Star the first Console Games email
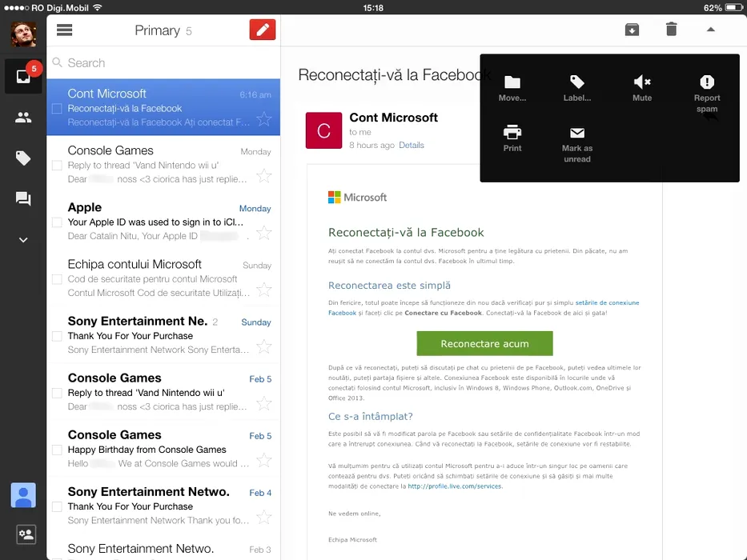Screen dimensions: 747x560 263,176
